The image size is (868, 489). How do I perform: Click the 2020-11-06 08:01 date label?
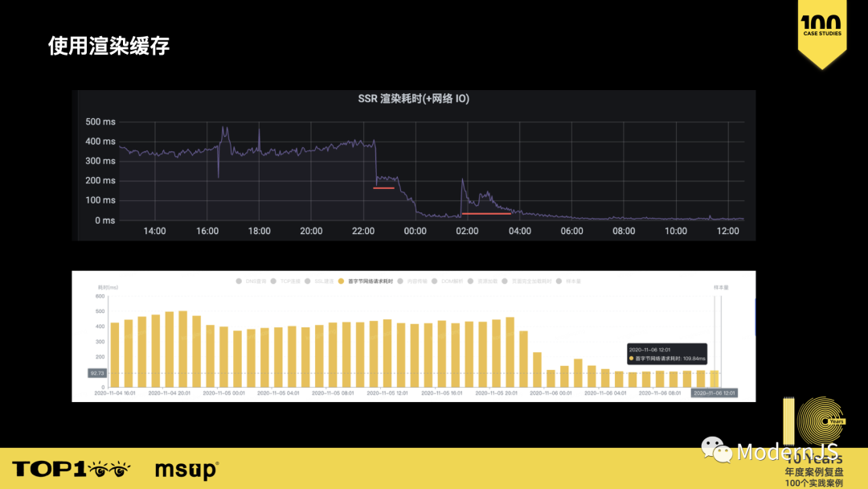[660, 393]
